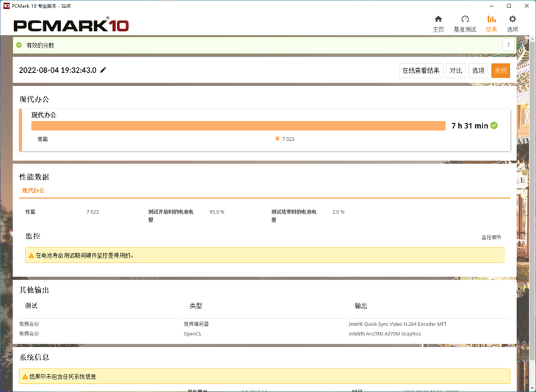Select the 现代办公 tab under 性能数据
This screenshot has width=536, height=392.
coord(33,190)
